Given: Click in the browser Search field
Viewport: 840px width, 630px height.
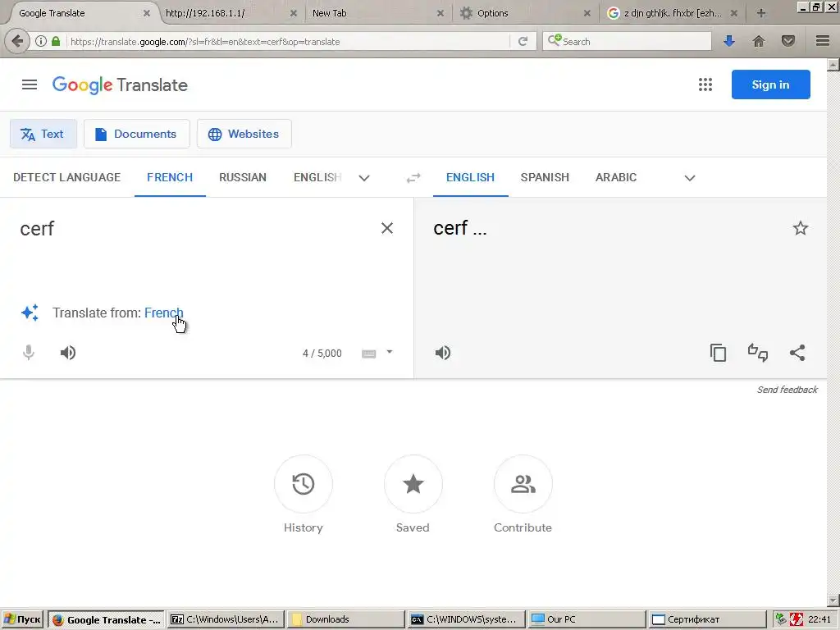Looking at the screenshot, I should click(x=627, y=41).
